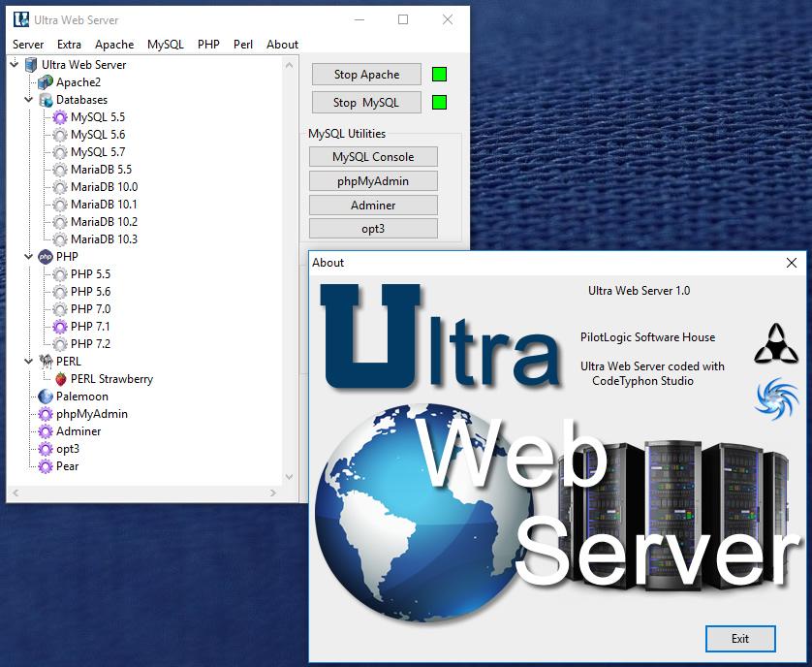812x667 pixels.
Task: Click the Ultra Web Server title bar icon
Action: (x=21, y=19)
